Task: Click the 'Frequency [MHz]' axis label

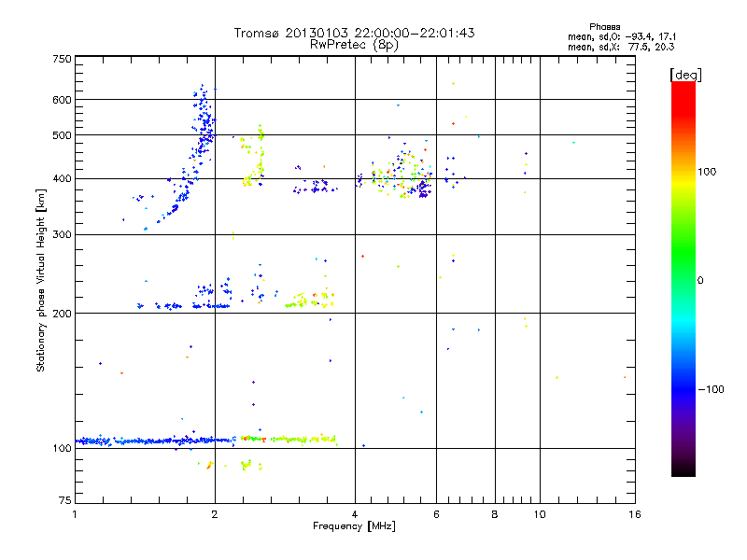Action: pos(354,526)
